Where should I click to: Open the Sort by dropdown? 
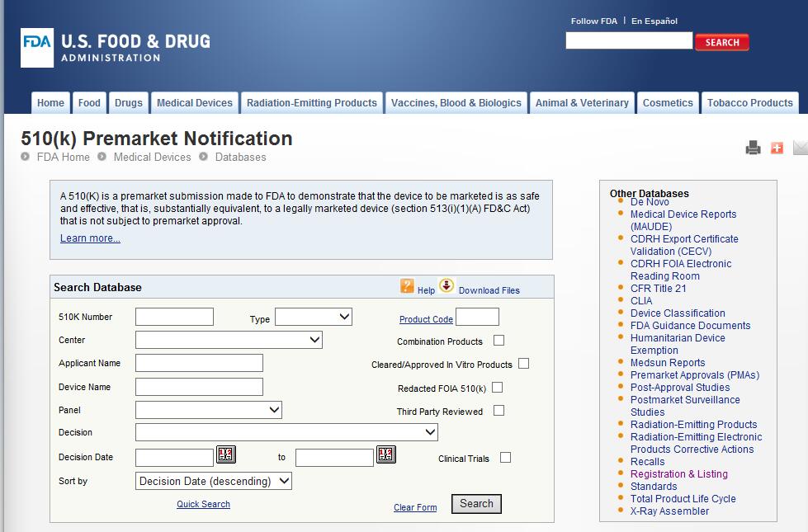point(213,481)
